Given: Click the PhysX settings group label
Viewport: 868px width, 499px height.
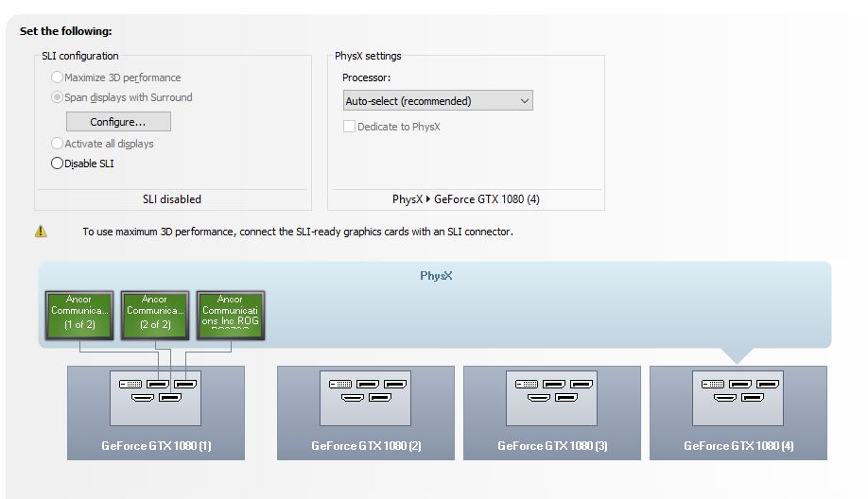Looking at the screenshot, I should coord(368,56).
